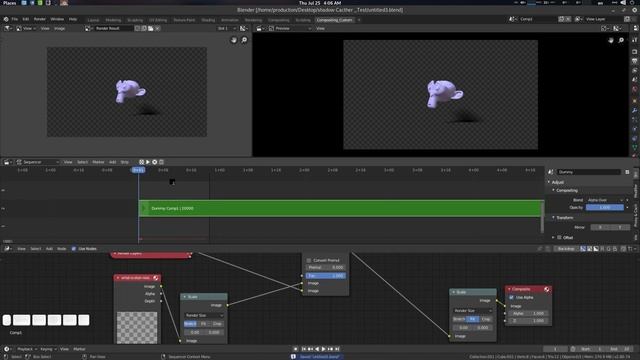Open the Keying popover in the Timeline
Screen dimensions: 640x360
(x=48, y=349)
